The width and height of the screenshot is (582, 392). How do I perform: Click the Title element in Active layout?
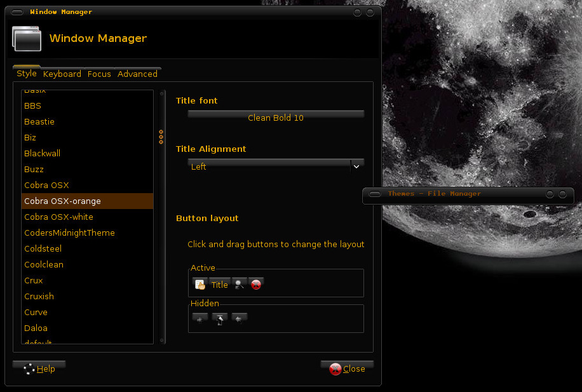tap(219, 285)
